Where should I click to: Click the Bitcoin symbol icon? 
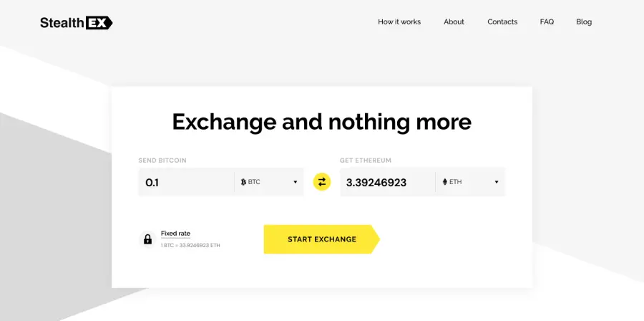pos(243,182)
